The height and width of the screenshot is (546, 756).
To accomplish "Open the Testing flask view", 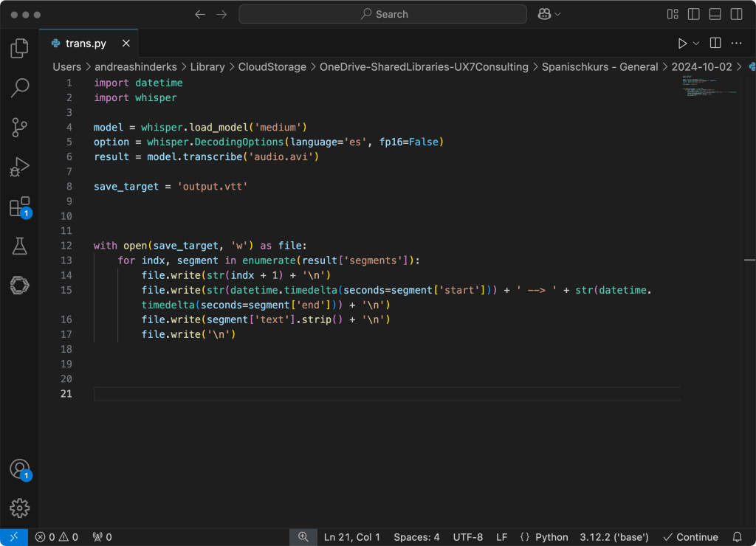I will [x=19, y=246].
